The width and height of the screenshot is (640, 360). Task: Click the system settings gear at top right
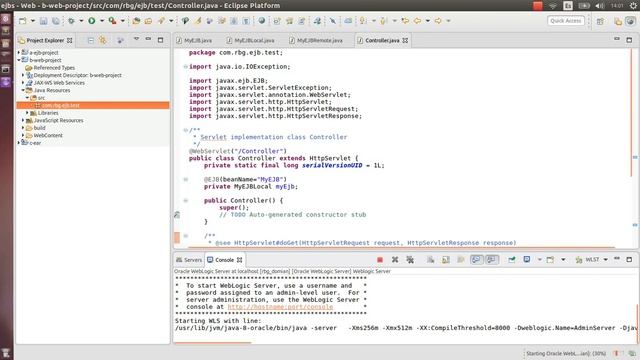pyautogui.click(x=633, y=6)
